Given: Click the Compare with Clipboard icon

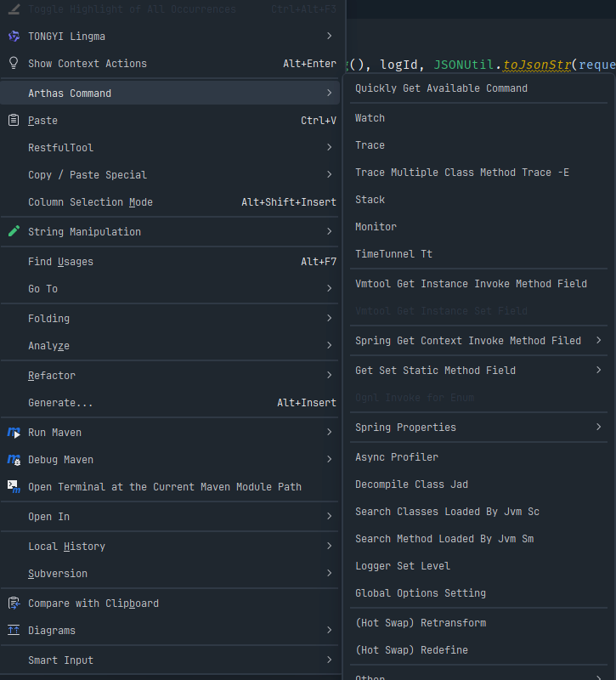Looking at the screenshot, I should [x=14, y=603].
